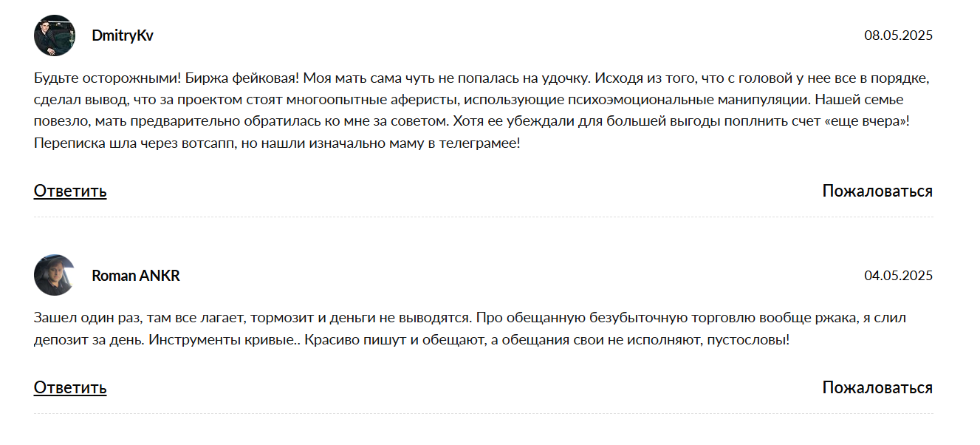Screen dimensions: 980x445
Task: Report Roman ANKR's comment with Пожаловаться
Action: 877,388
